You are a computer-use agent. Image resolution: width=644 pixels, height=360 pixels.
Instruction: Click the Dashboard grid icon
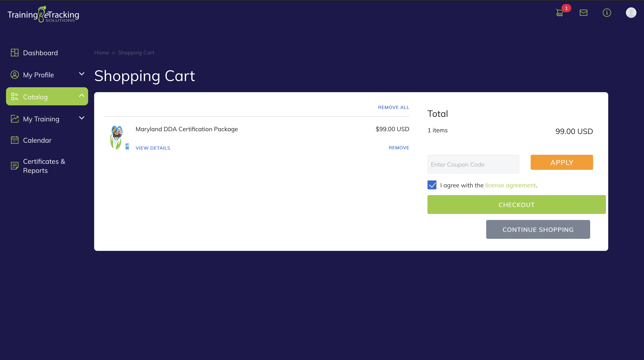[x=14, y=53]
